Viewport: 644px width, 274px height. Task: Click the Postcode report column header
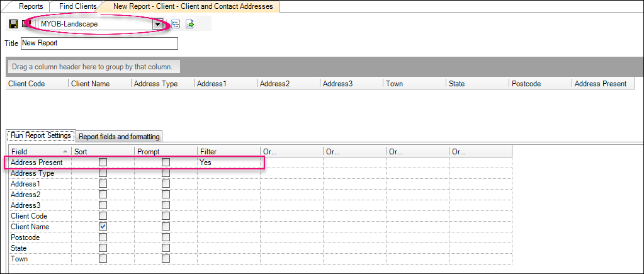(539, 84)
